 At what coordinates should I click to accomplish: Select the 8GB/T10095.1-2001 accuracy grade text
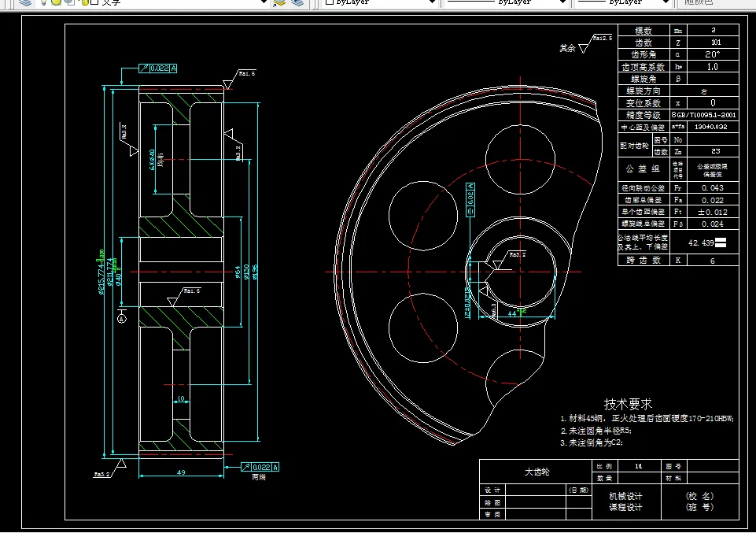point(704,115)
